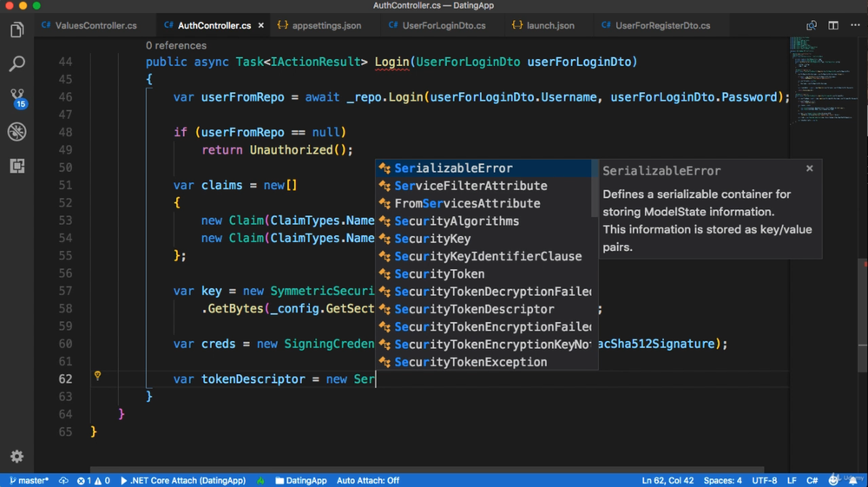Toggle Auto Attach: Off in status bar

[367, 480]
